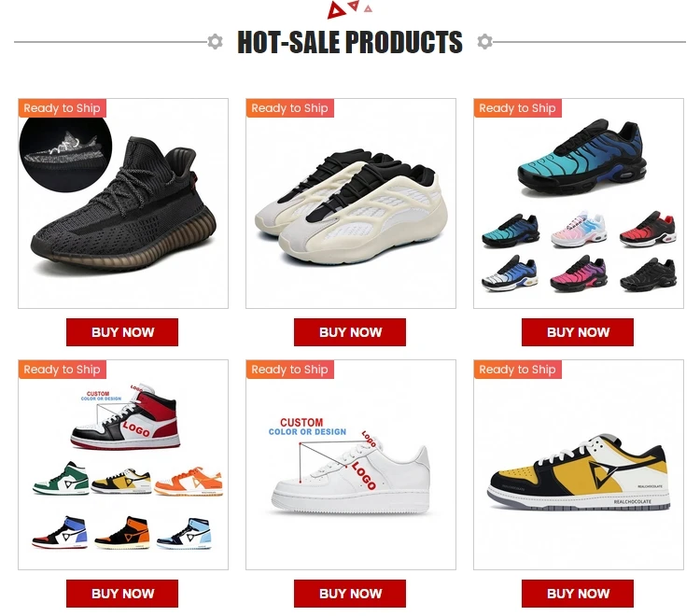Click Buy Now under the custom high-top sneakers
700x616 pixels.
pos(122,594)
